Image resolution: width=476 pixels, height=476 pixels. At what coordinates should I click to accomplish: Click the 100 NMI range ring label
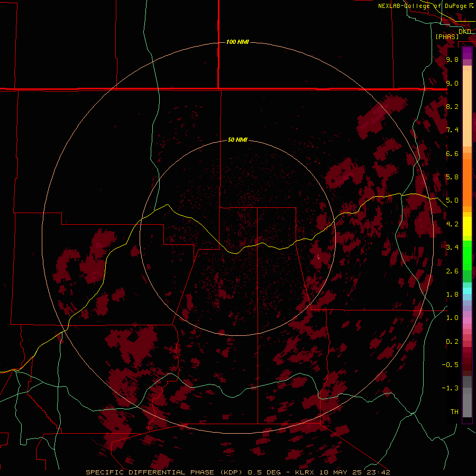pyautogui.click(x=237, y=42)
